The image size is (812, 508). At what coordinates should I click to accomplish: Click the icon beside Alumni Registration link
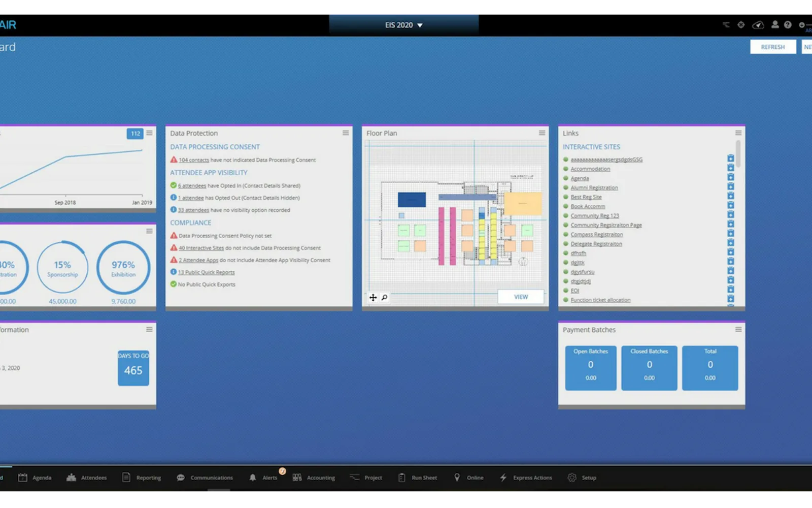pos(730,187)
